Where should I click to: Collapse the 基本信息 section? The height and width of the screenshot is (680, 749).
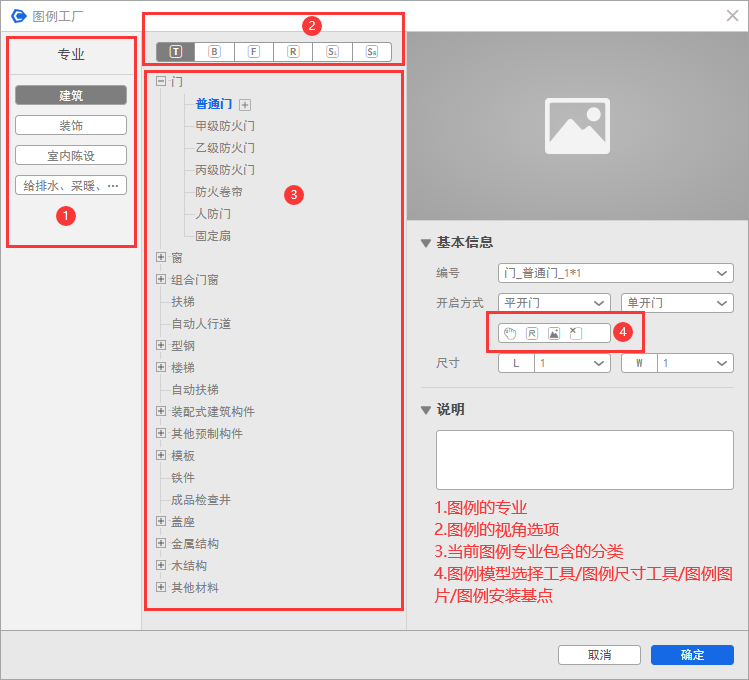coord(427,243)
